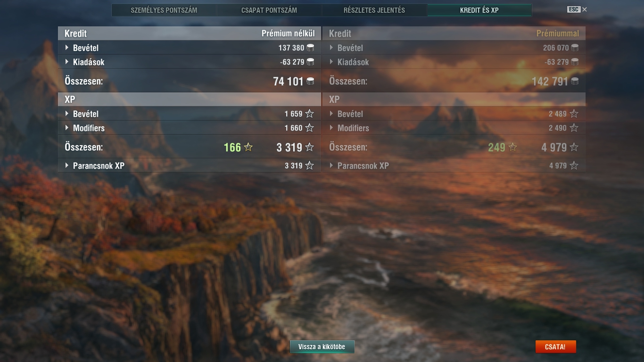The image size is (644, 362).
Task: Switch to the Személyes pontszám tab
Action: coord(164,10)
